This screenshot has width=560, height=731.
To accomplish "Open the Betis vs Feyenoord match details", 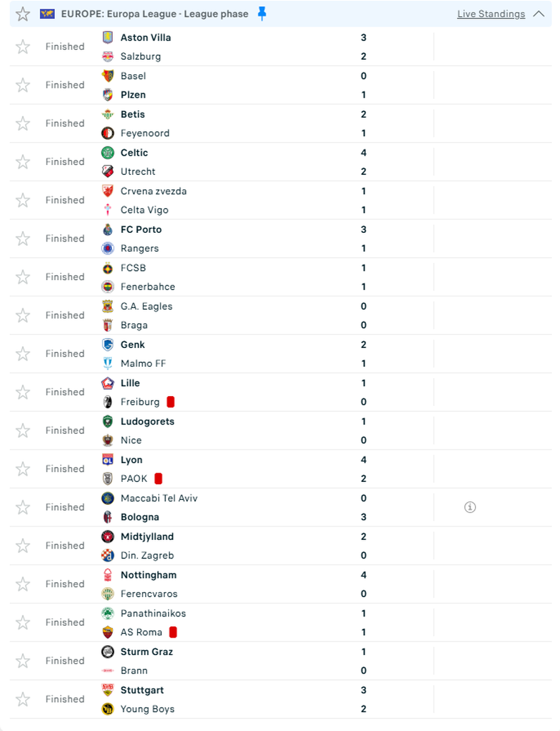I will click(280, 123).
